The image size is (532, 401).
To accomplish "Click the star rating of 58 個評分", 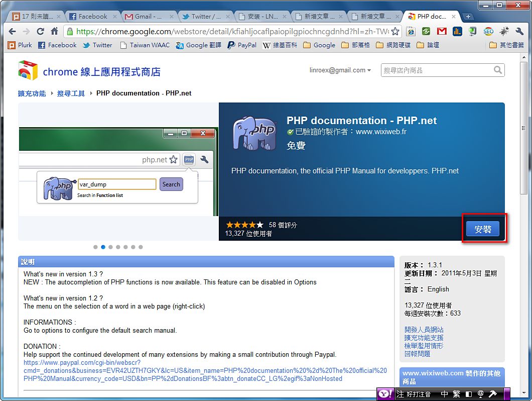I will (x=244, y=225).
